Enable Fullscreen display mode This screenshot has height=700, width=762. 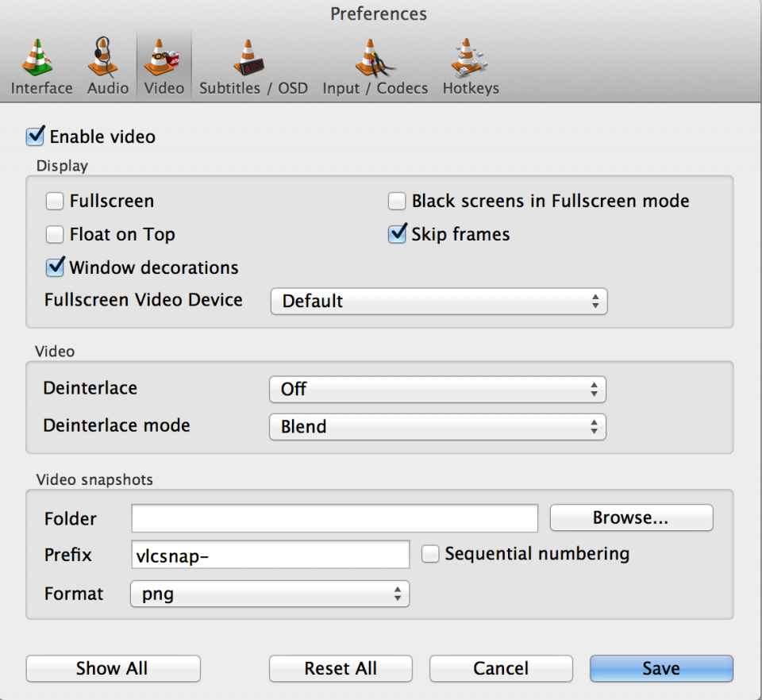tap(54, 201)
